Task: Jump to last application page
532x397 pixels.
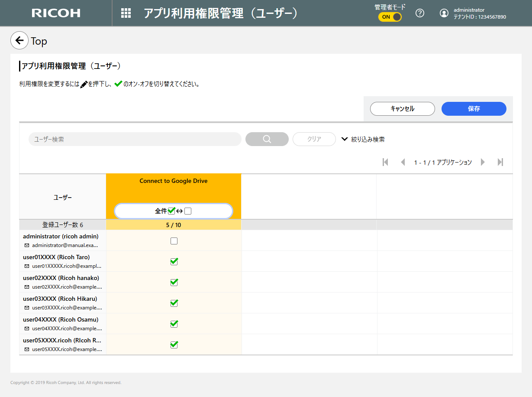Action: click(500, 162)
